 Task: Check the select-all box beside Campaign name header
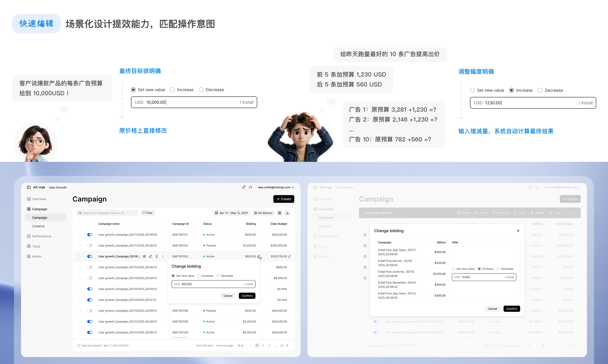coord(79,224)
